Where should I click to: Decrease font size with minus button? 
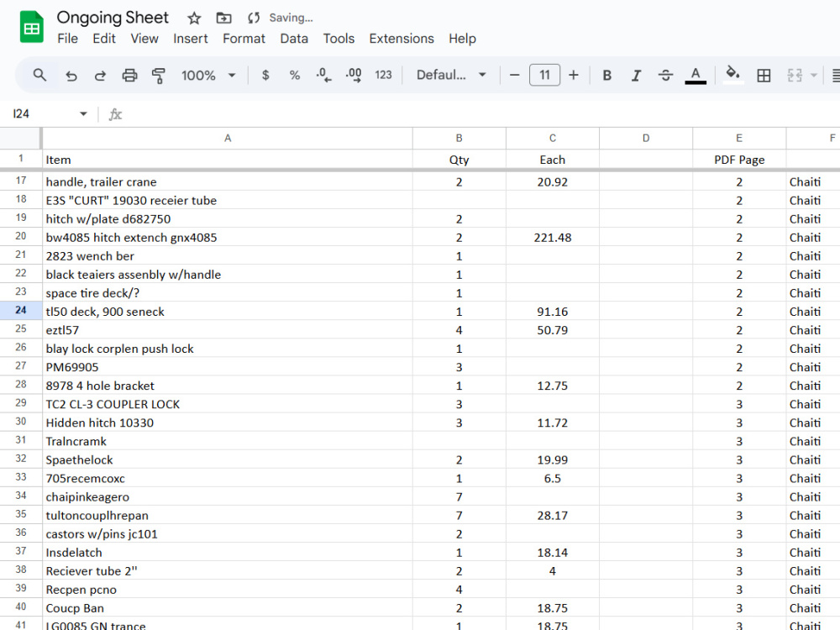tap(514, 75)
